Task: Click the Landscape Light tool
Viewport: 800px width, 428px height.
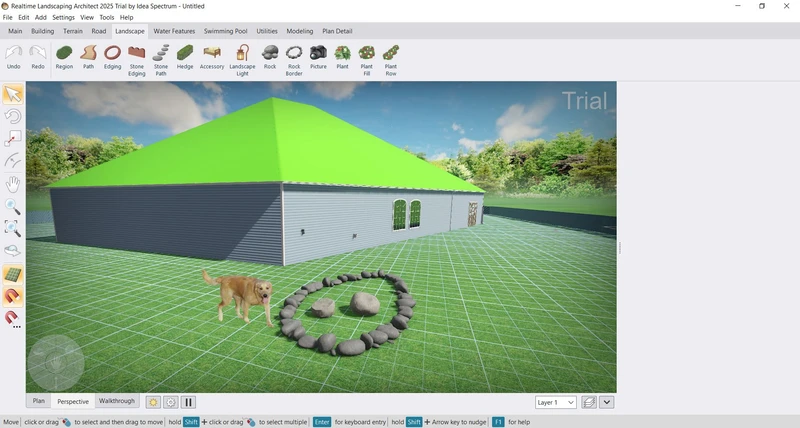Action: pyautogui.click(x=242, y=57)
